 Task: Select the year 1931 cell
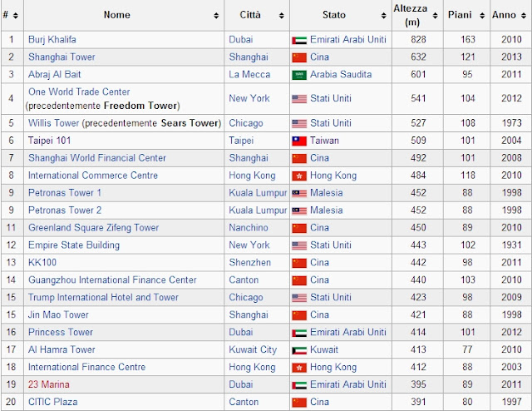point(511,245)
